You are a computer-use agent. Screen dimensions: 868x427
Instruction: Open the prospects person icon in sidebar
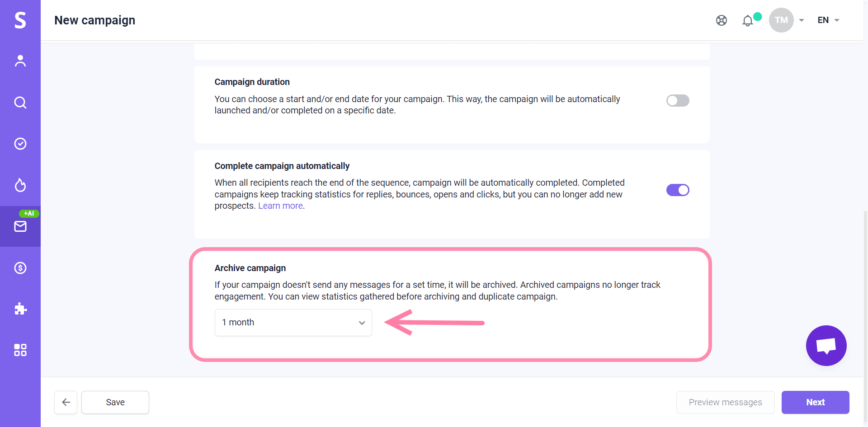coord(20,61)
